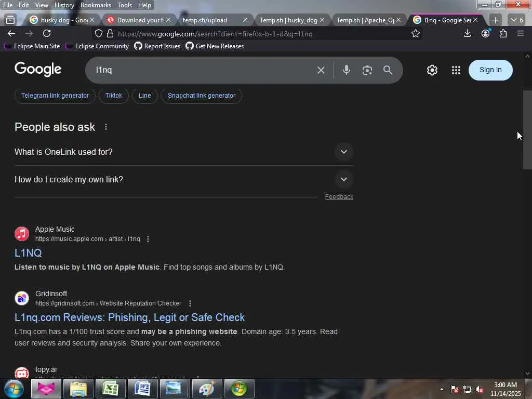532x399 pixels.
Task: Open Eclipse Main Site bookmark
Action: point(32,46)
